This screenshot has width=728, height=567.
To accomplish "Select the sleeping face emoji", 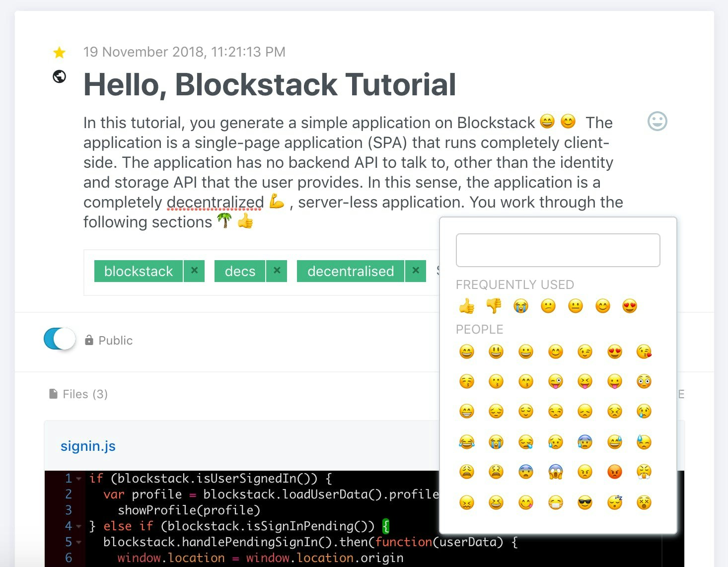I will point(615,502).
